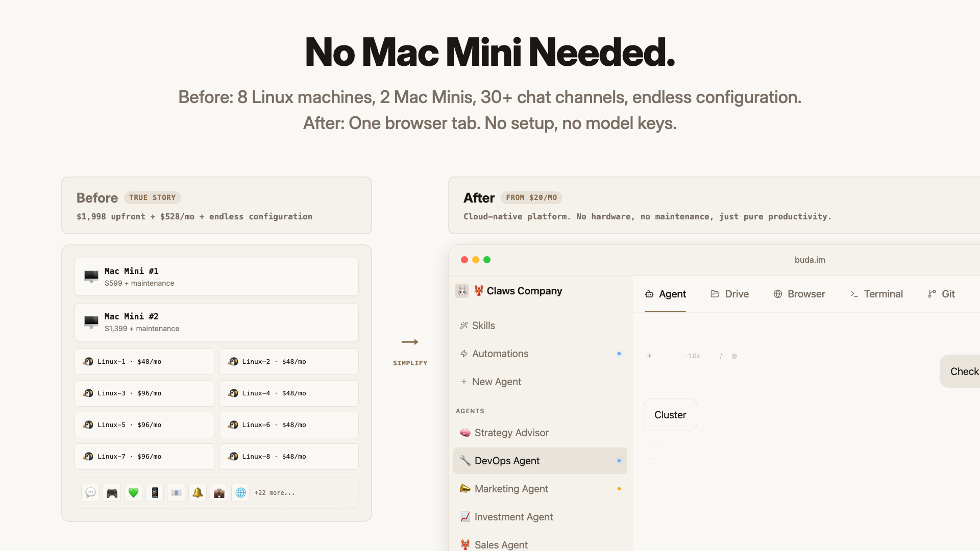Open the Git tab
Viewport: 980px width, 551px height.
941,294
